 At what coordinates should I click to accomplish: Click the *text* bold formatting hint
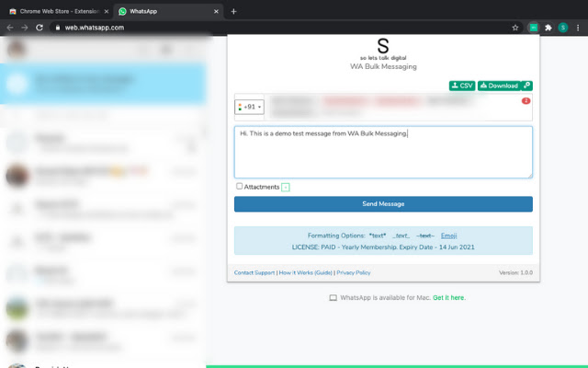click(378, 236)
